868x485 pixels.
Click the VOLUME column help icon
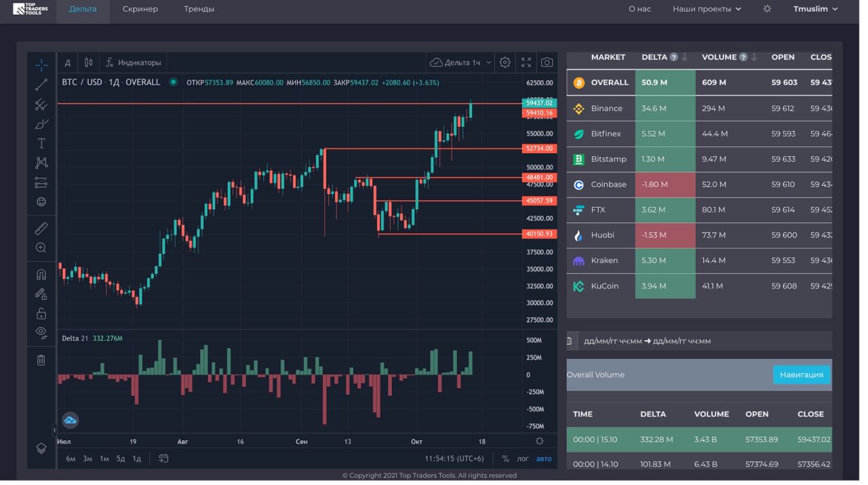tap(743, 58)
